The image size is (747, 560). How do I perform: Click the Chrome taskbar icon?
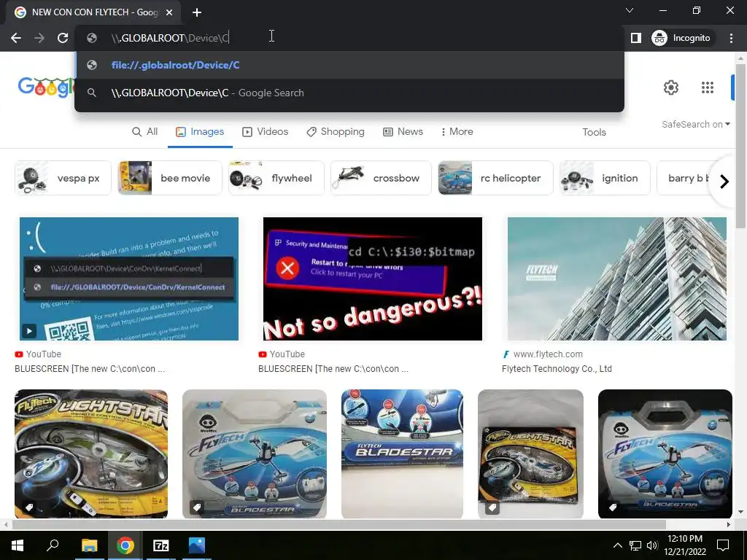click(125, 545)
